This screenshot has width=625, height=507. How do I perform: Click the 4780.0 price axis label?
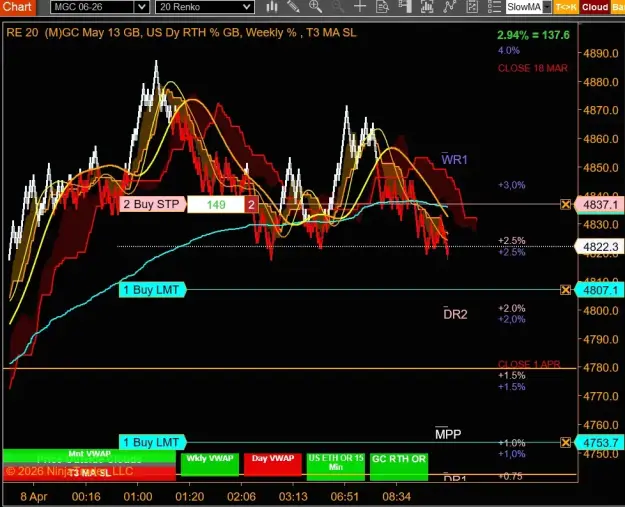point(601,367)
